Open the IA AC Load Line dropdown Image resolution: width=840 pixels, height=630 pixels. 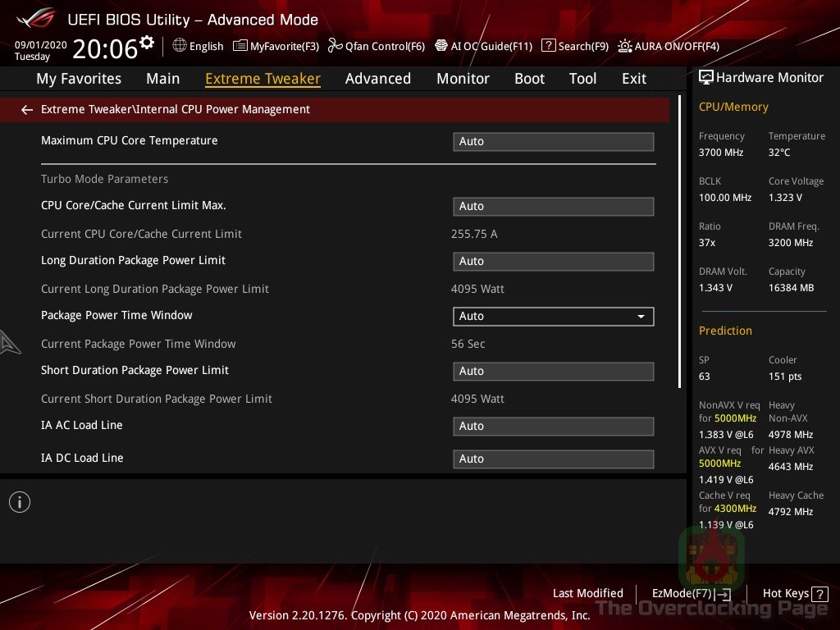click(553, 426)
